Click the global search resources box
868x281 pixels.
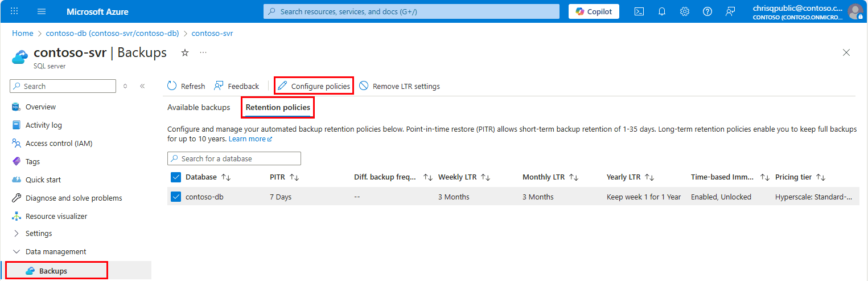412,11
